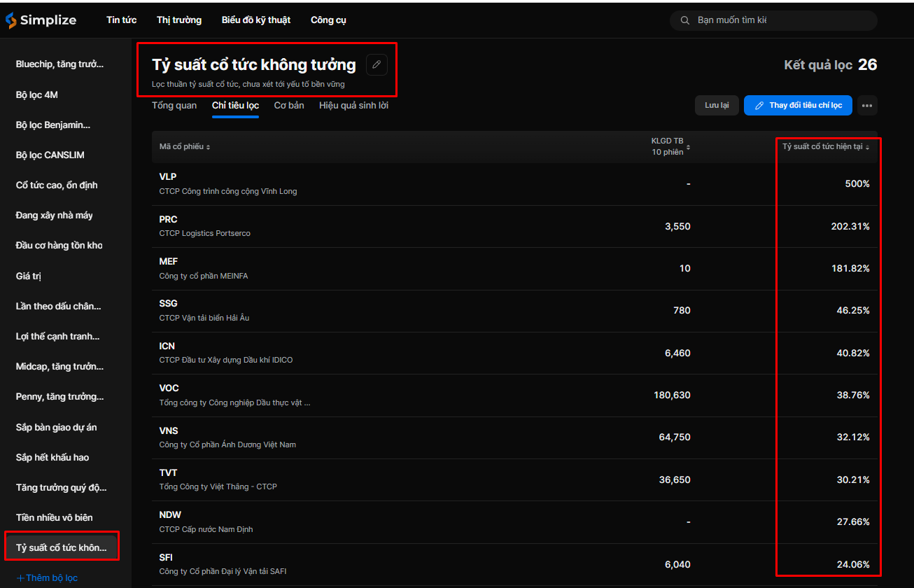Select Midcap, tăng trưởng filter
Screen dimensions: 914x588
[x=59, y=366]
